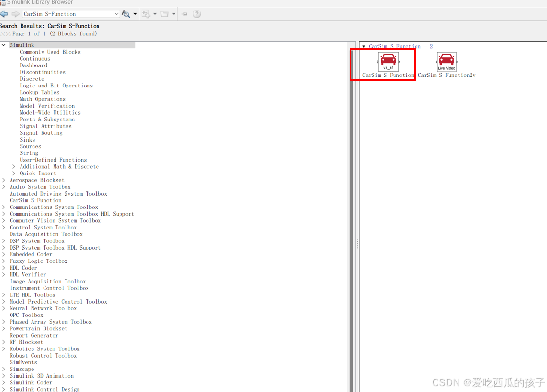Click the new model toolbar icon

(x=146, y=14)
